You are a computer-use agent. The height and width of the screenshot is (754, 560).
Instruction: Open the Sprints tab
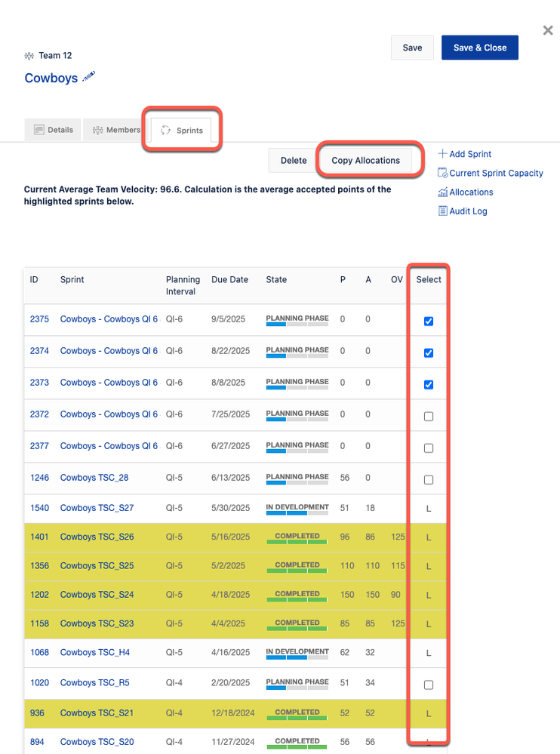click(x=181, y=131)
